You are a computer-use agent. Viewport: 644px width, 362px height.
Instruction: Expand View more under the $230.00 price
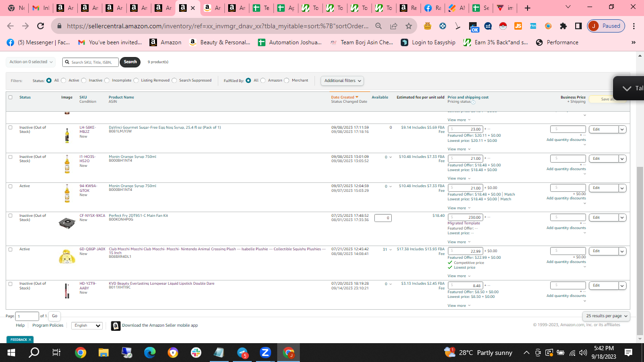click(459, 242)
